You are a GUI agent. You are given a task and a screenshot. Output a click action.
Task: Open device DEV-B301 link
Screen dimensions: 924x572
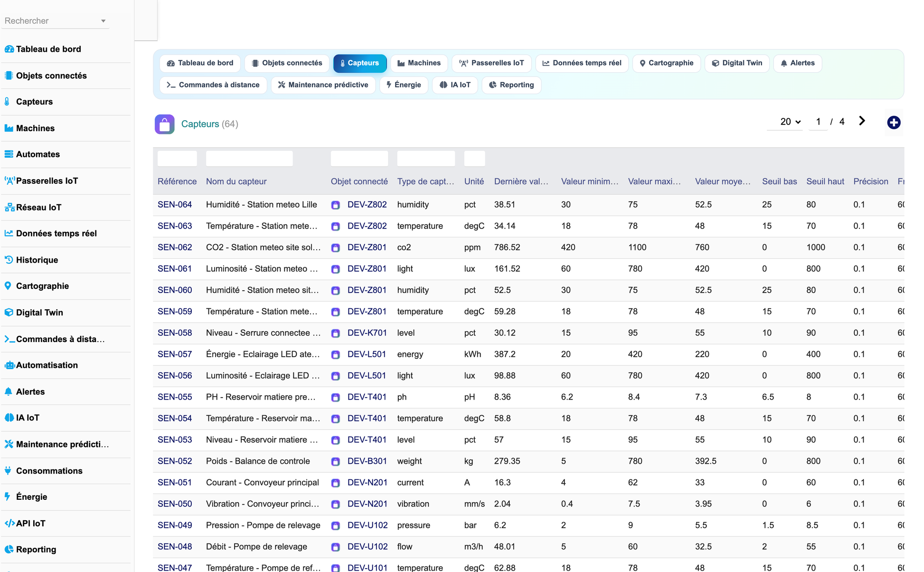click(x=367, y=461)
